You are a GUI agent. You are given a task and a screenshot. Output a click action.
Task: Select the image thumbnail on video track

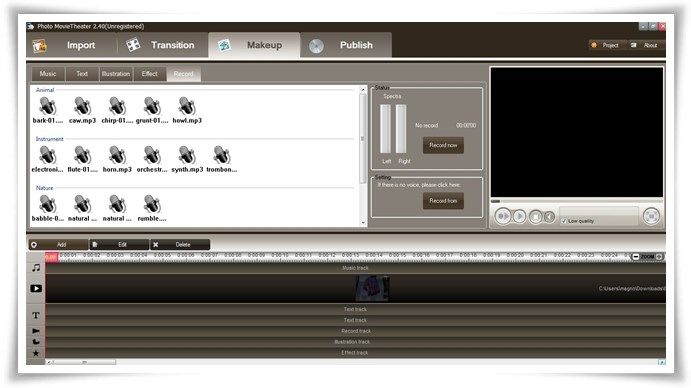tap(372, 288)
